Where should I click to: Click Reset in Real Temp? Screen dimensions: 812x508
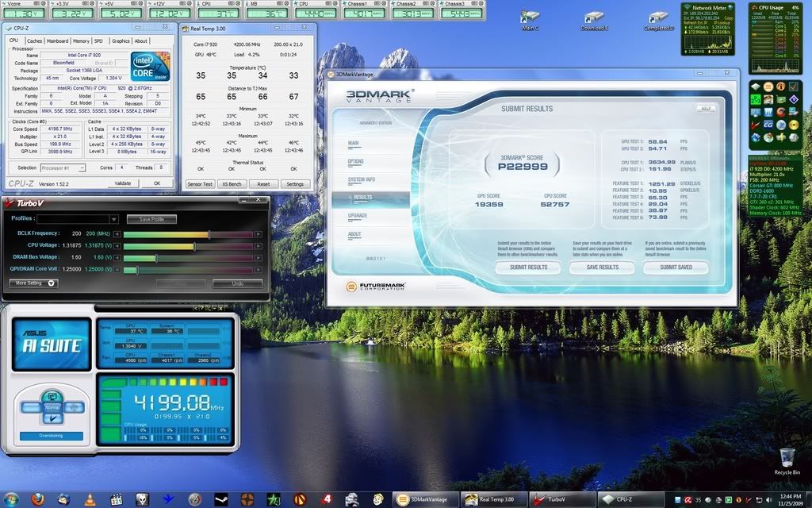click(263, 184)
